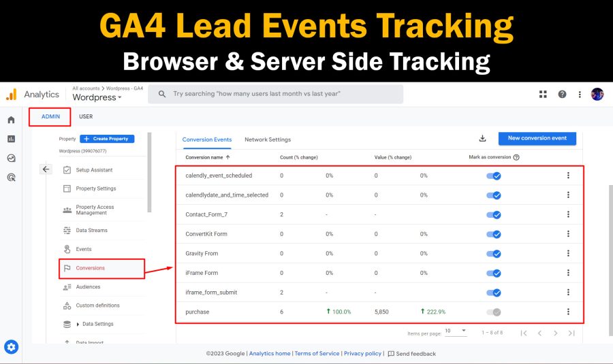Open the Advertising icon in left rail
Screen dimensions: 613x364
(x=11, y=178)
